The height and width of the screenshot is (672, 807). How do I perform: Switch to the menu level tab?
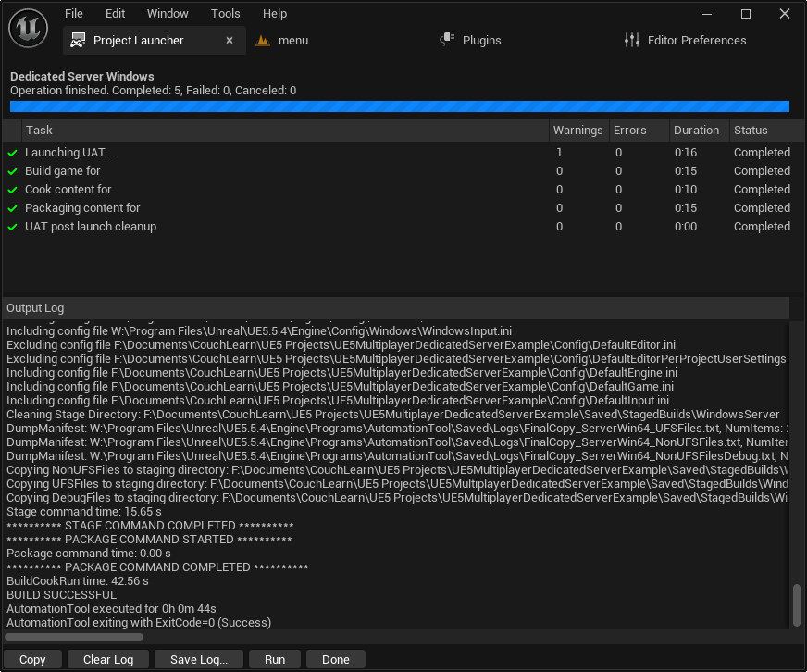(x=292, y=40)
